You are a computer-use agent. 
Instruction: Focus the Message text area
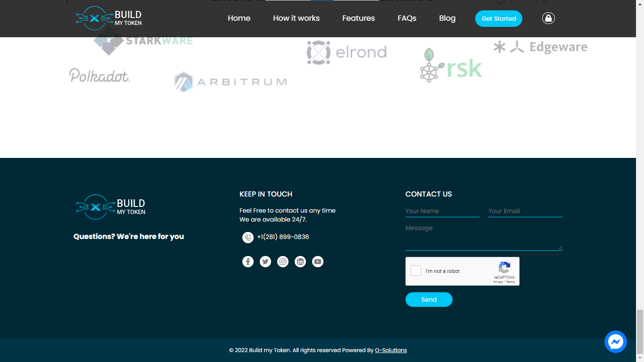484,236
